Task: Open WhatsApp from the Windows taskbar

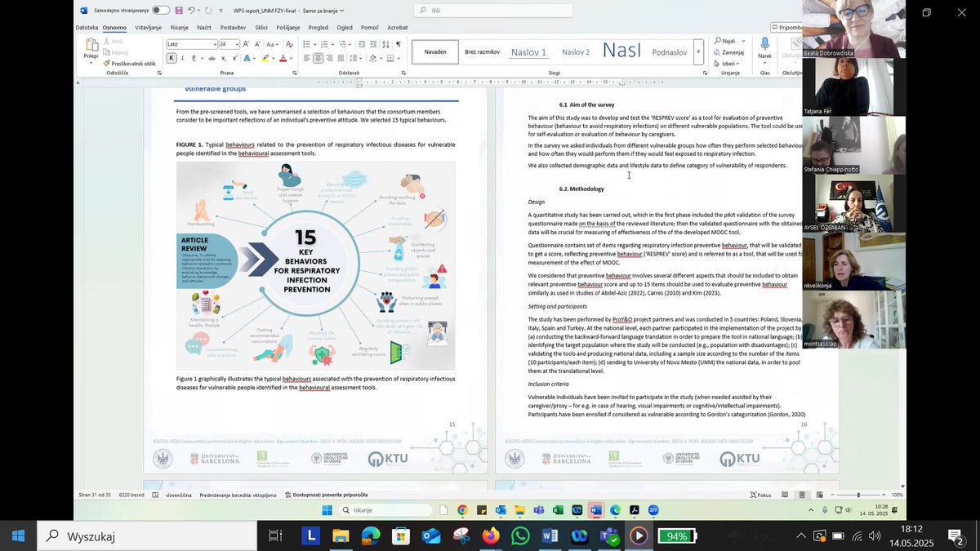Action: (x=520, y=536)
